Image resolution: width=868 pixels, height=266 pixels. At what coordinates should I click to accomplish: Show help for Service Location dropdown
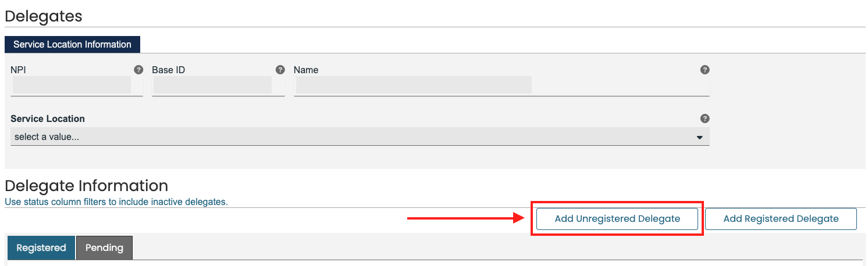(705, 118)
